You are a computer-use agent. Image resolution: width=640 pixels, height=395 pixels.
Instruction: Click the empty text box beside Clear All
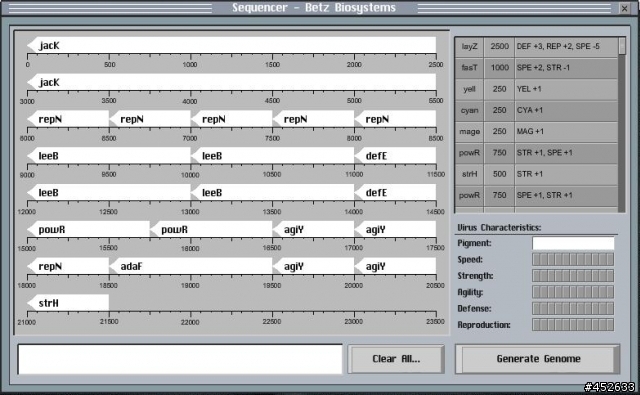tap(180, 359)
